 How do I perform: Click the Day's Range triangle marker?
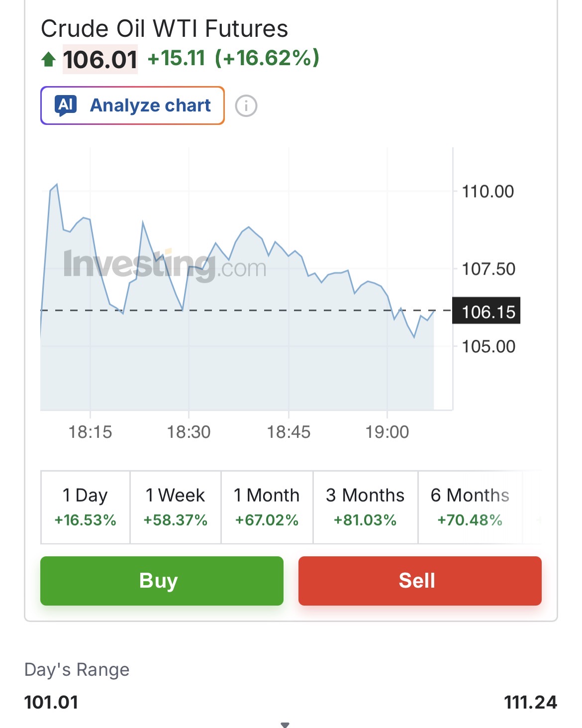tap(285, 725)
